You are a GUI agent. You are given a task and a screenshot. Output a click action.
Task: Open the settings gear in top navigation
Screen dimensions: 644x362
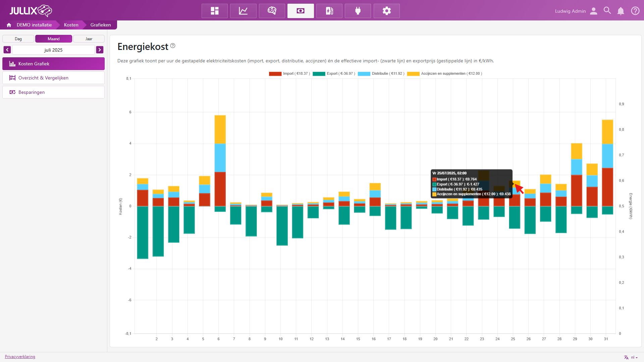point(387,11)
